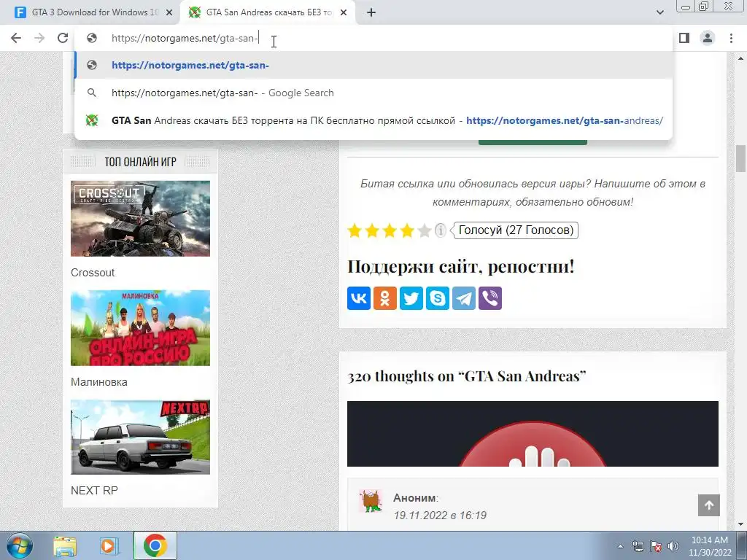Image resolution: width=747 pixels, height=560 pixels.
Task: Open the 19.11.2022 в 16:19 comment date
Action: tap(440, 516)
